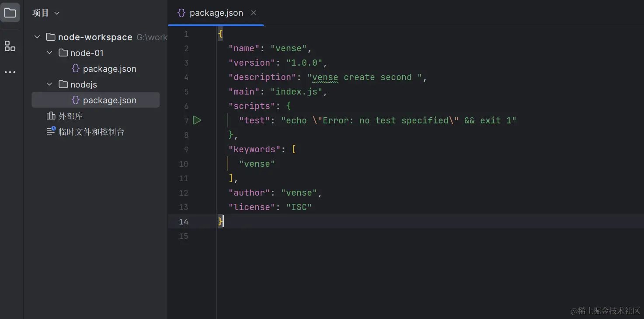Select the node-01 folder in tree

[x=87, y=53]
